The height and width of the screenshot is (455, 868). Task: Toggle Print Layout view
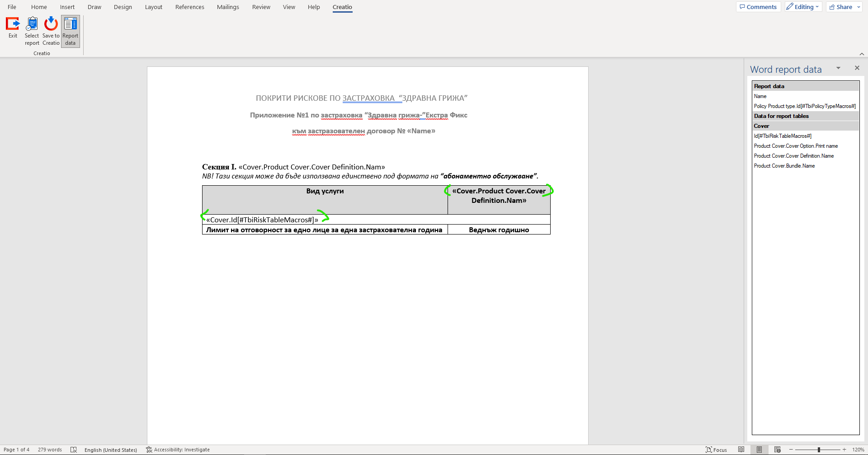coord(759,450)
